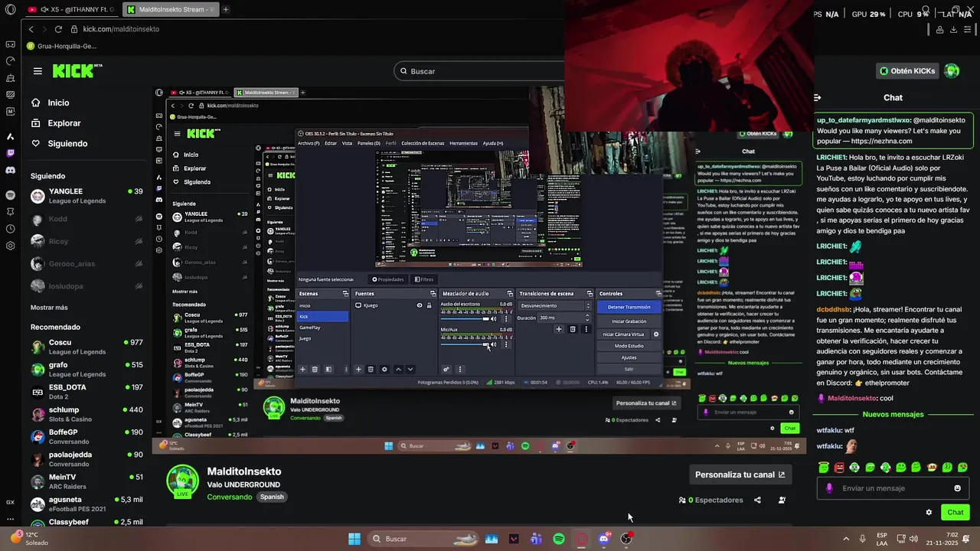The height and width of the screenshot is (551, 980).
Task: Open Windows Start button on taskbar
Action: point(354,539)
